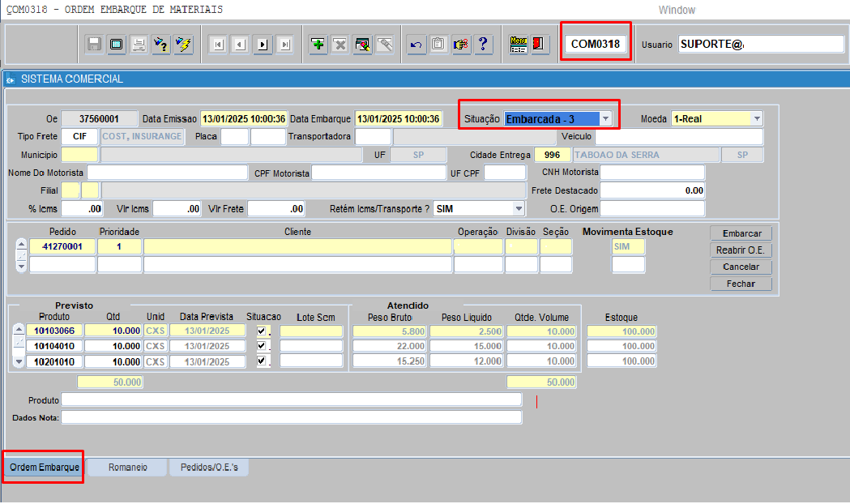This screenshot has width=850, height=504.
Task: Click the Dados Nota input field
Action: 292,418
